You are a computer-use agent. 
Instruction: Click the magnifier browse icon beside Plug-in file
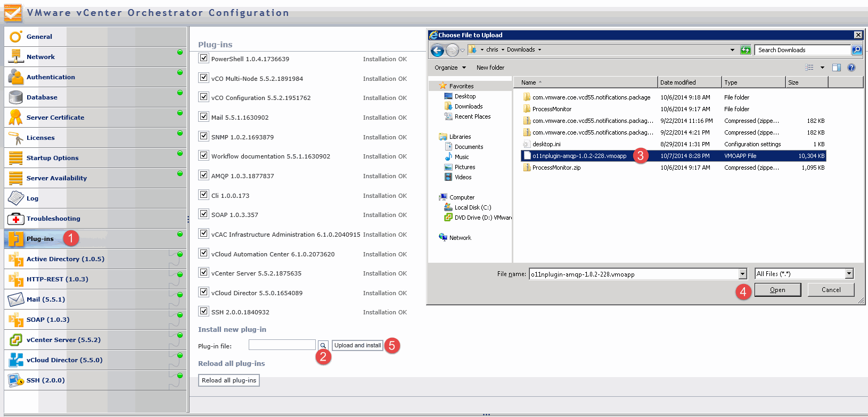323,345
